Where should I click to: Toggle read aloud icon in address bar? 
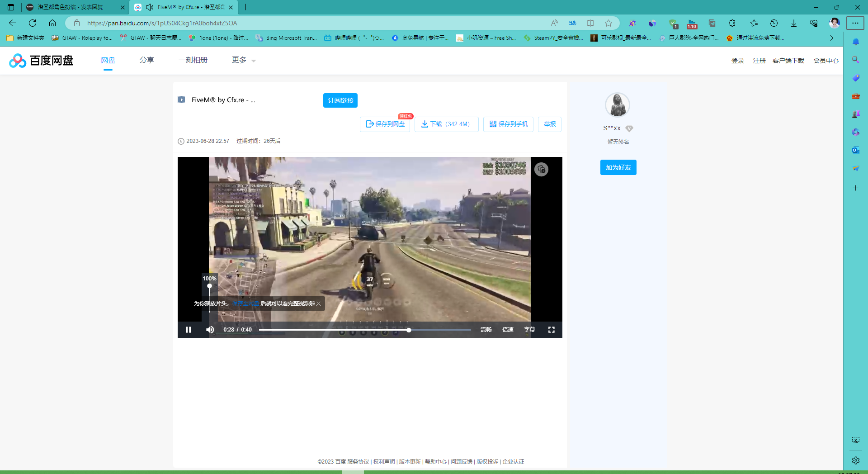coord(554,23)
